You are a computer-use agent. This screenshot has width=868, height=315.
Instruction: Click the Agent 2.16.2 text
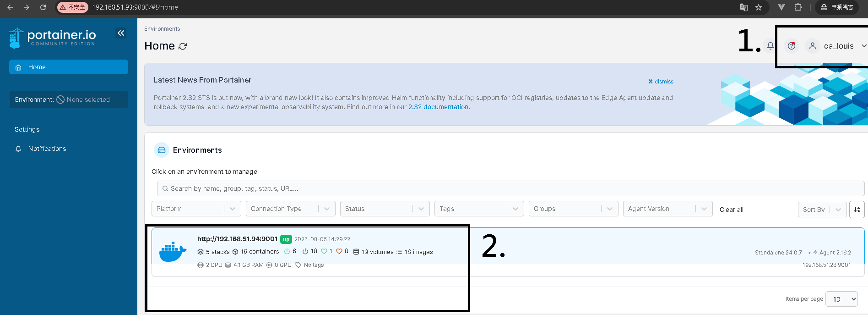[835, 253]
